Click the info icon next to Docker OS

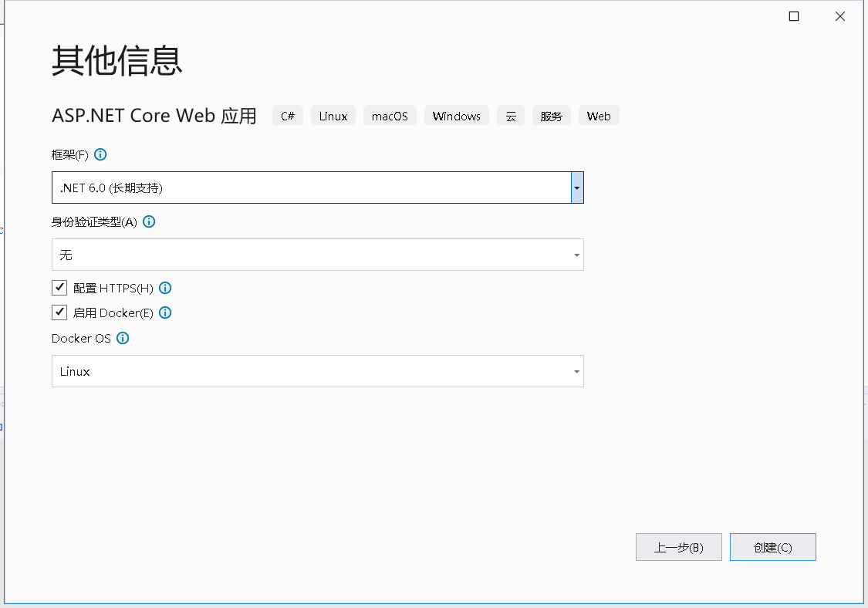pos(123,338)
